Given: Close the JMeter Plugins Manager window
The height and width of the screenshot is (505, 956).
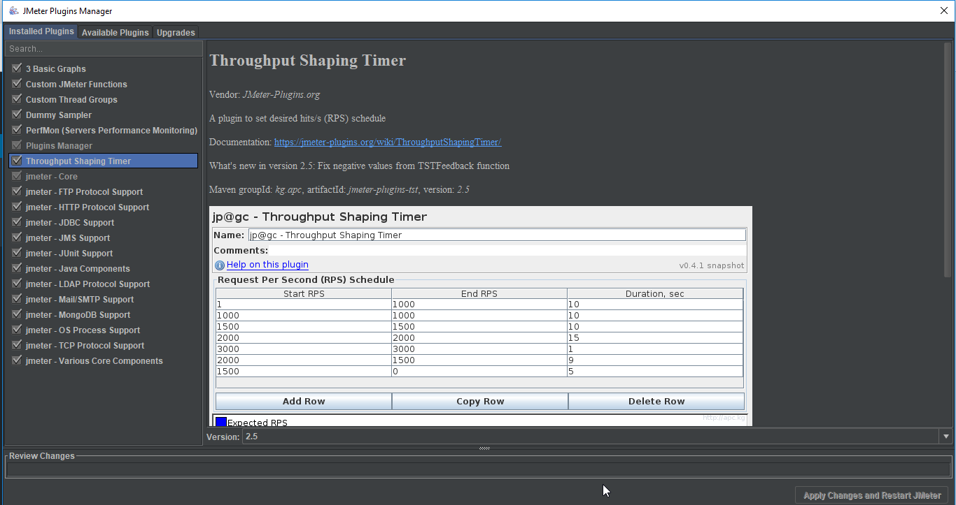Looking at the screenshot, I should (943, 10).
